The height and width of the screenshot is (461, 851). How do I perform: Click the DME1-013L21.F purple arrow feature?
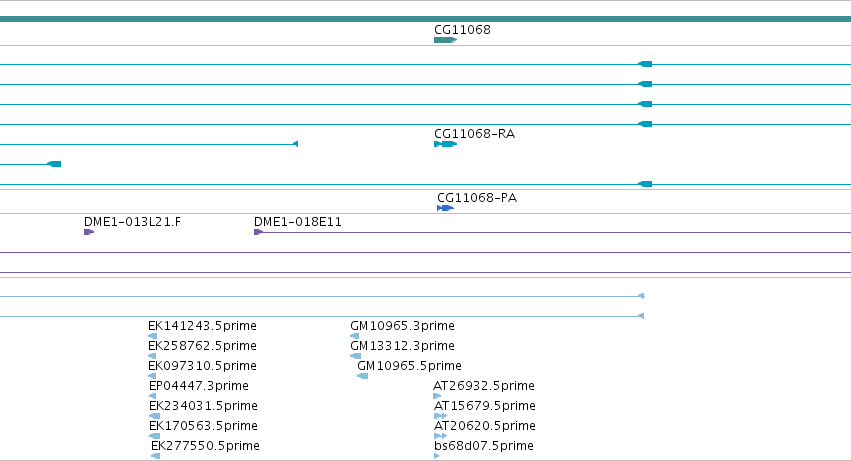pos(89,232)
